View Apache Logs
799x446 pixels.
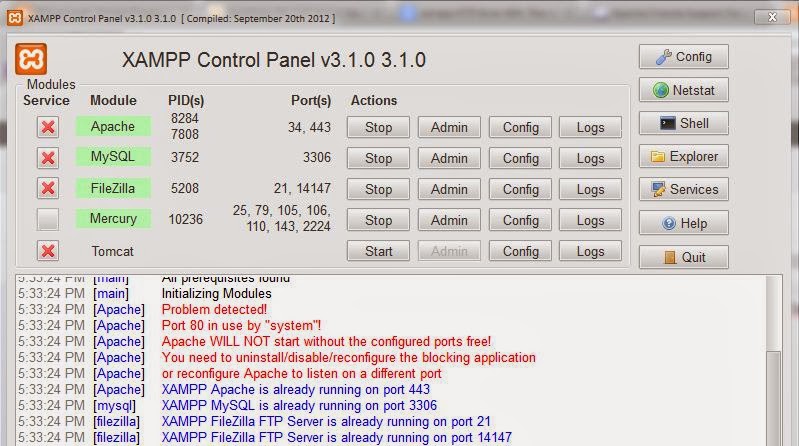click(x=591, y=127)
